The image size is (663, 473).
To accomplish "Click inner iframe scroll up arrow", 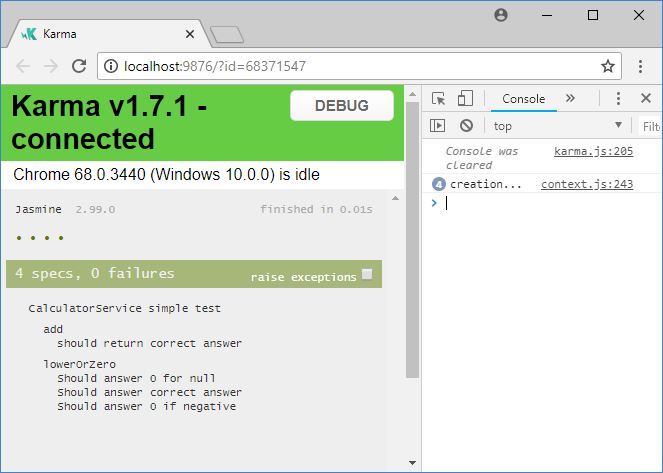I will pyautogui.click(x=395, y=198).
